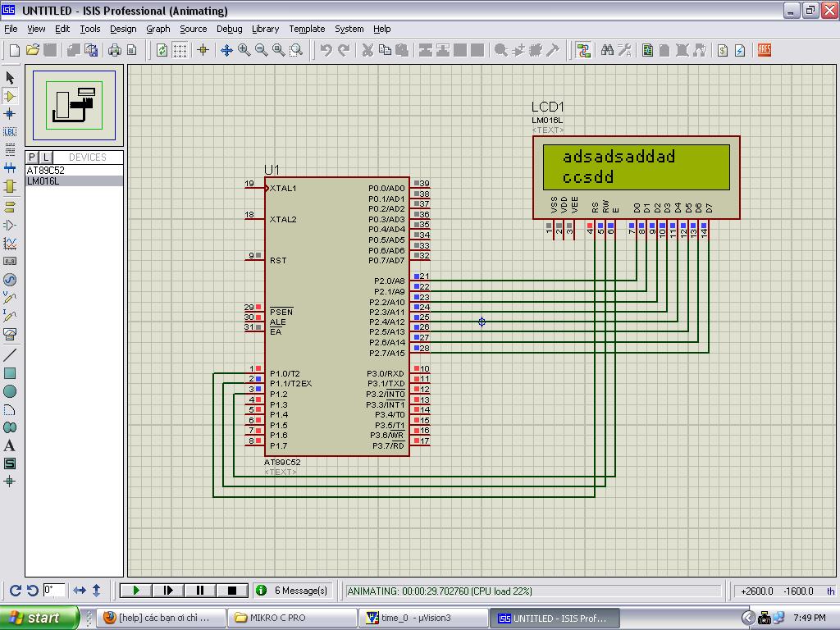Select AT89C52 in the devices list
The image size is (840, 630).
click(x=46, y=171)
